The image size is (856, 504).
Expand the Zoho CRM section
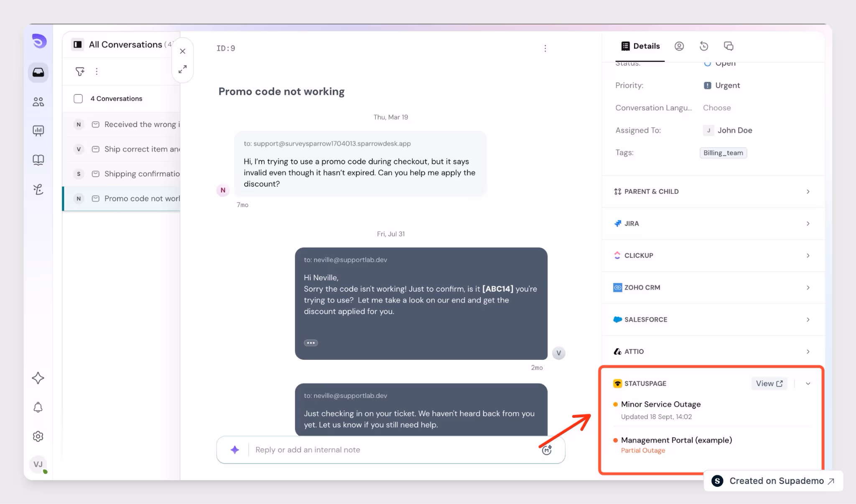point(713,288)
